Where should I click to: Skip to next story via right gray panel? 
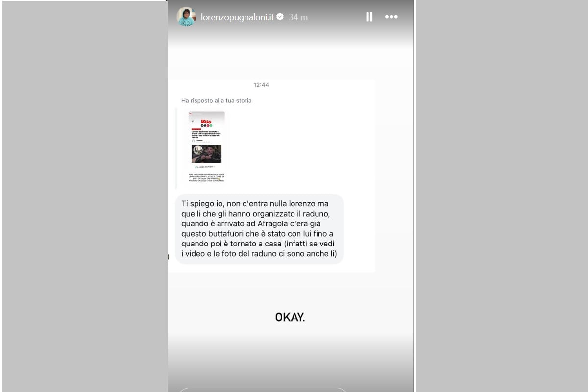[501, 196]
